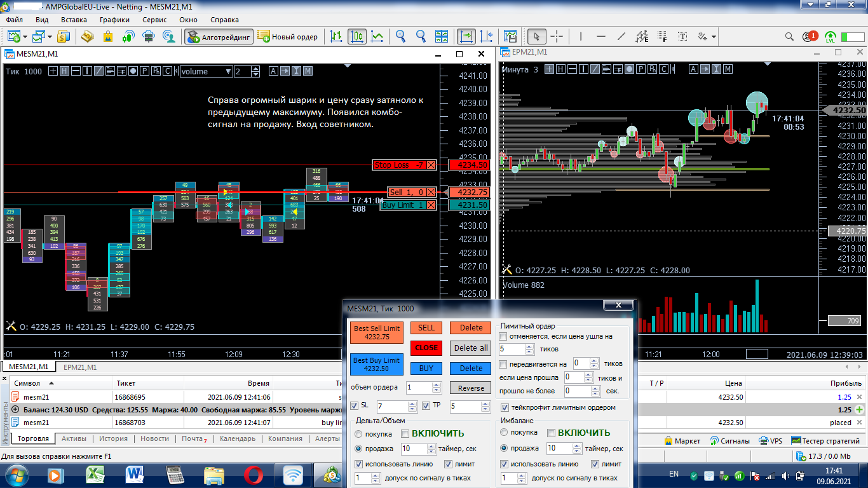Click the red CLOSE button

tap(426, 348)
